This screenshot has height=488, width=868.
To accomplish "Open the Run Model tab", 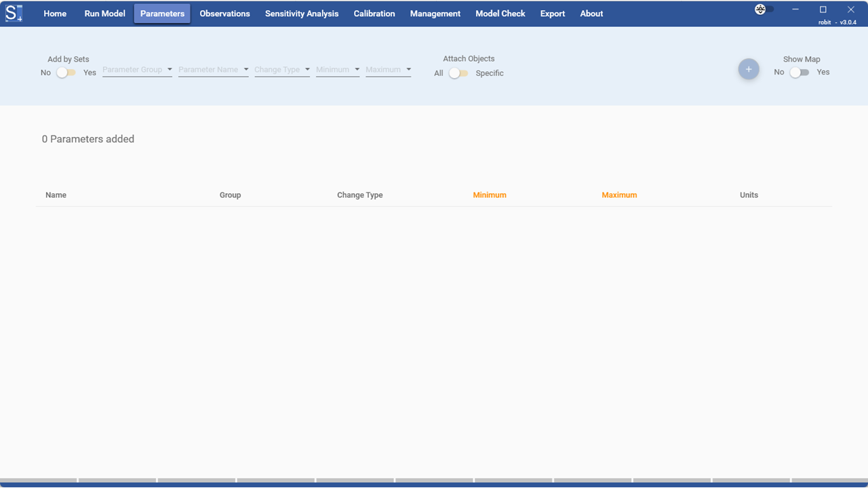I will pos(104,14).
